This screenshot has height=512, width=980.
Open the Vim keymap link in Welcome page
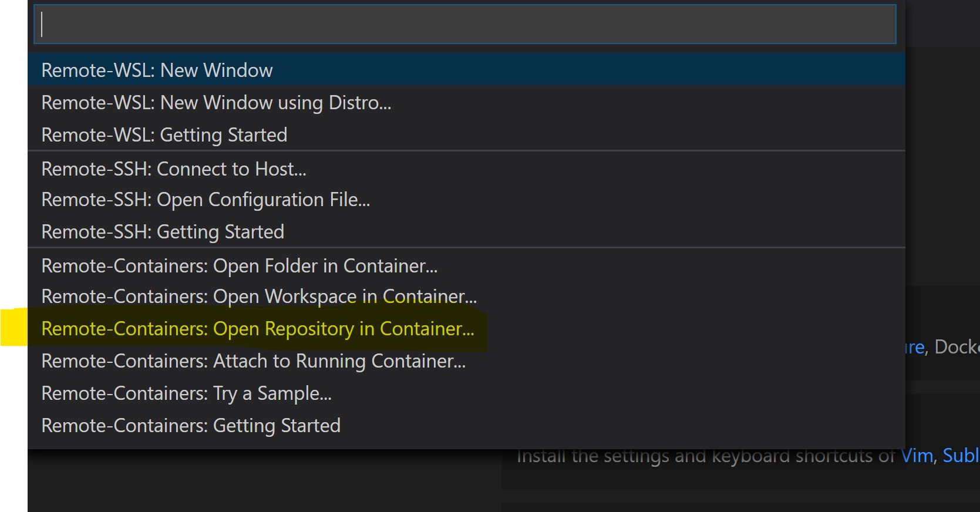click(x=917, y=456)
